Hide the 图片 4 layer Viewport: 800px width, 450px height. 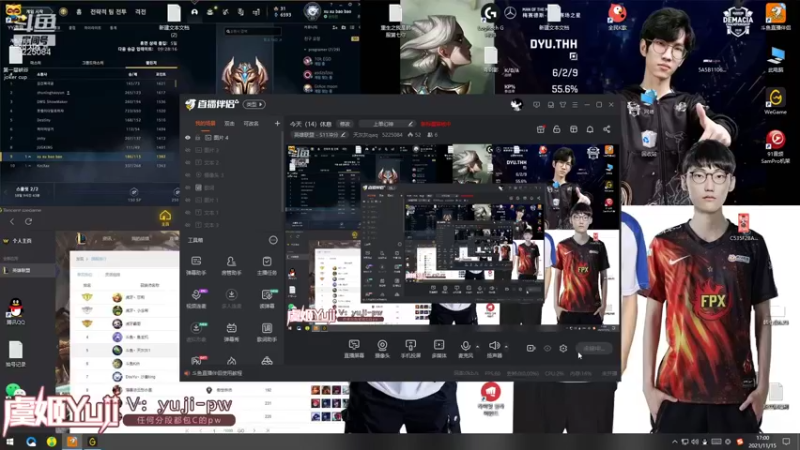tap(188, 138)
